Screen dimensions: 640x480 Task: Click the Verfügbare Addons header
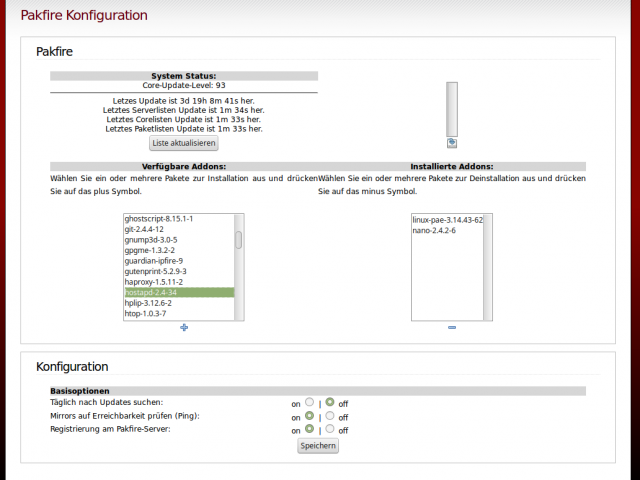(x=184, y=167)
